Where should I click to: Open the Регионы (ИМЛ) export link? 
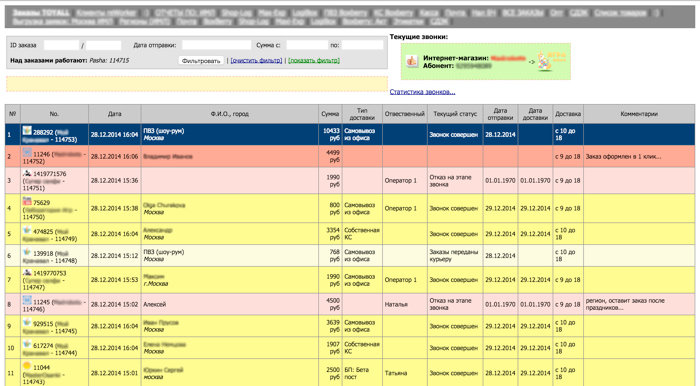pos(144,21)
